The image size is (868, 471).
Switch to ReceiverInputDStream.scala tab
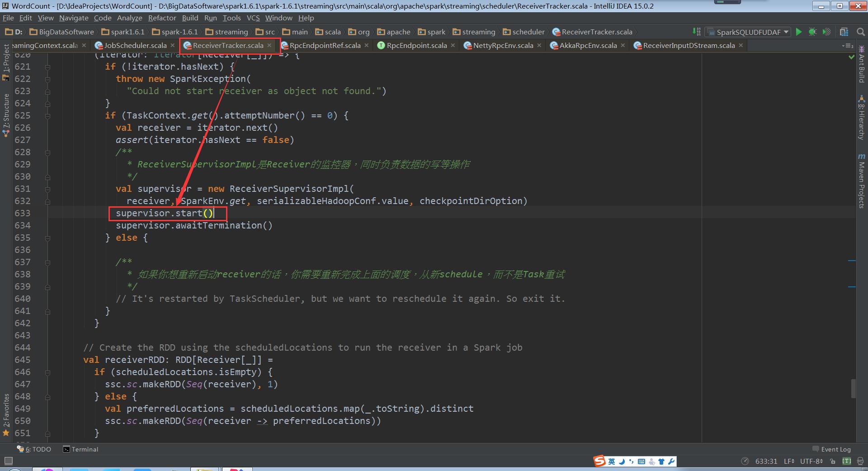point(689,45)
